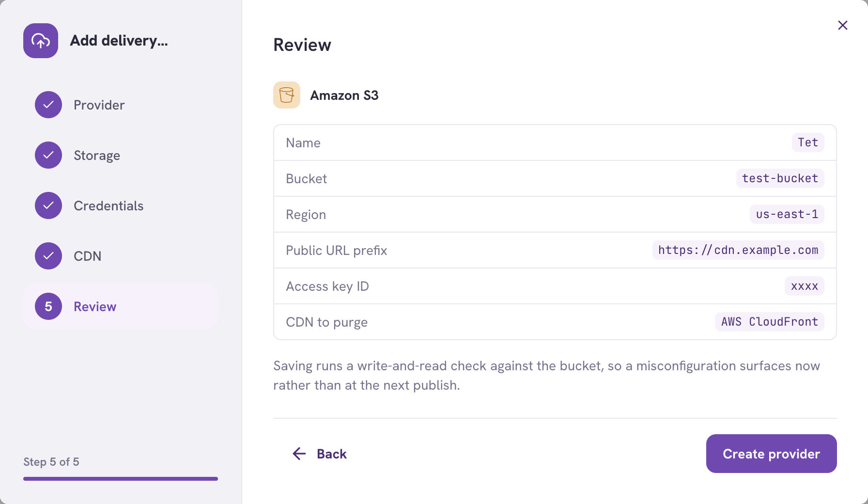Click the checkmark circle next to Provider
The height and width of the screenshot is (504, 868).
pos(48,105)
